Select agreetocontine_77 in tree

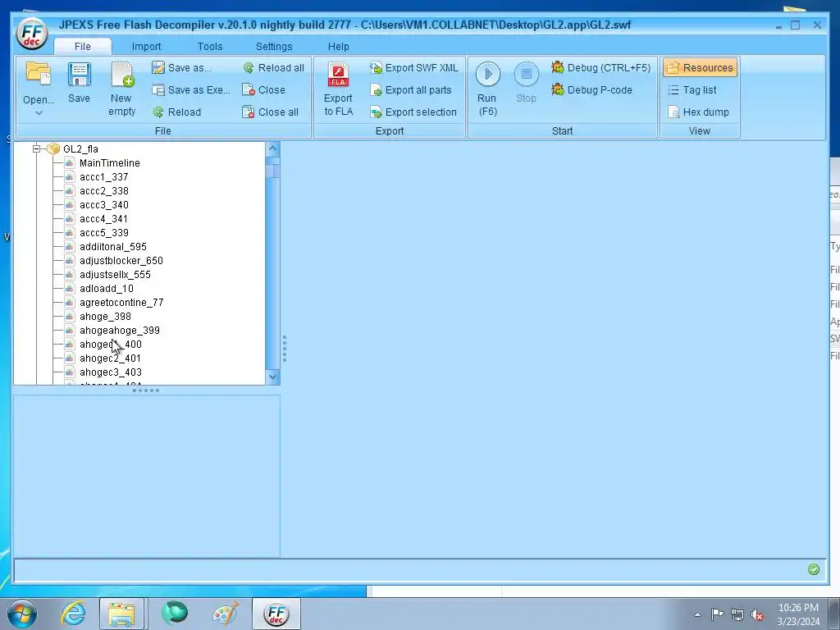click(121, 302)
